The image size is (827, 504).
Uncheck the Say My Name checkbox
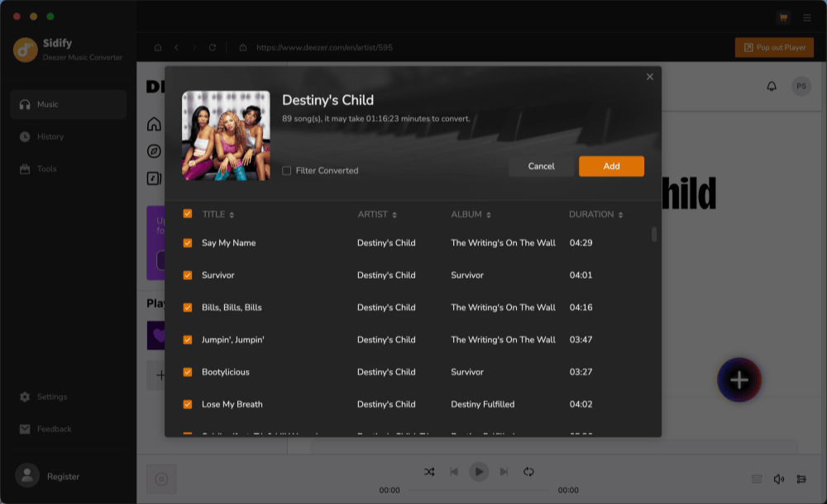point(187,243)
